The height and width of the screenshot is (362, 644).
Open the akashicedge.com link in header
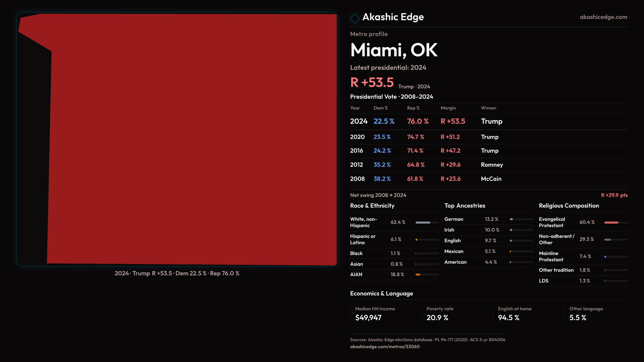pos(603,17)
